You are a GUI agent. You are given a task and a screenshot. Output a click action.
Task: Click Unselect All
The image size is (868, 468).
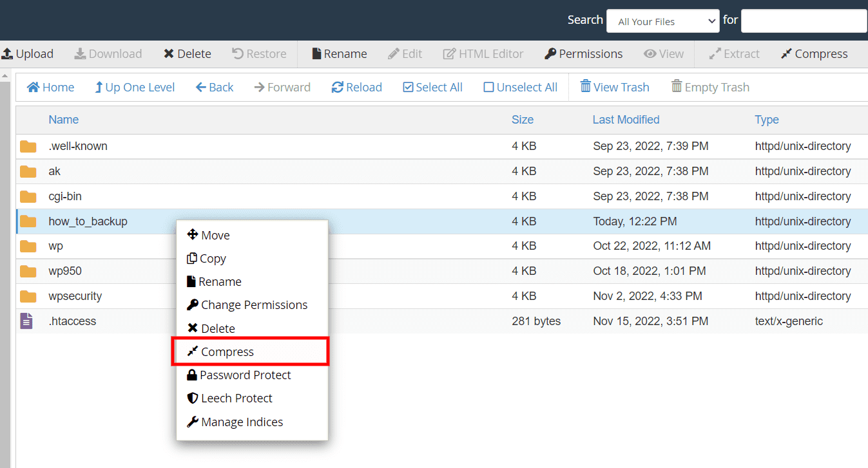(x=520, y=87)
